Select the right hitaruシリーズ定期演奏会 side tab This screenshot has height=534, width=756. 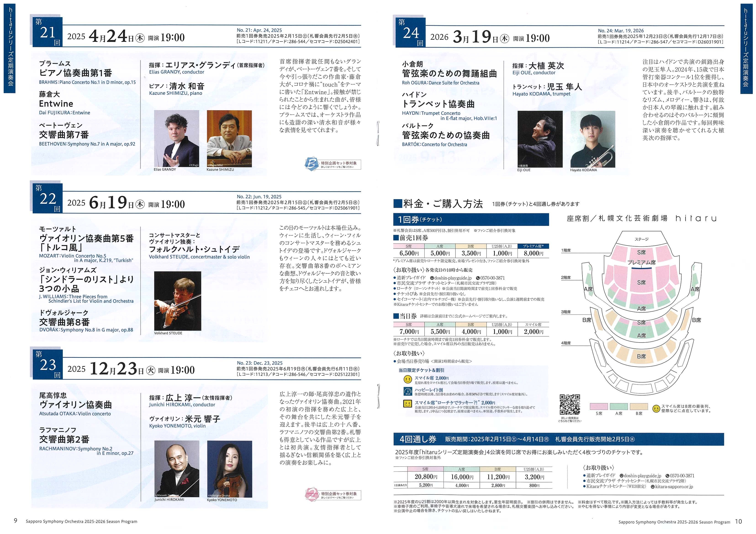746,49
